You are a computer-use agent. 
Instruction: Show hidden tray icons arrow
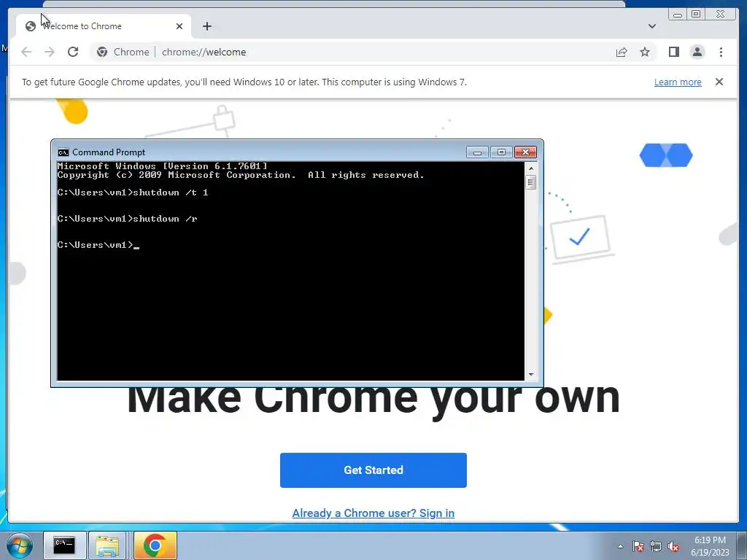pyautogui.click(x=620, y=546)
